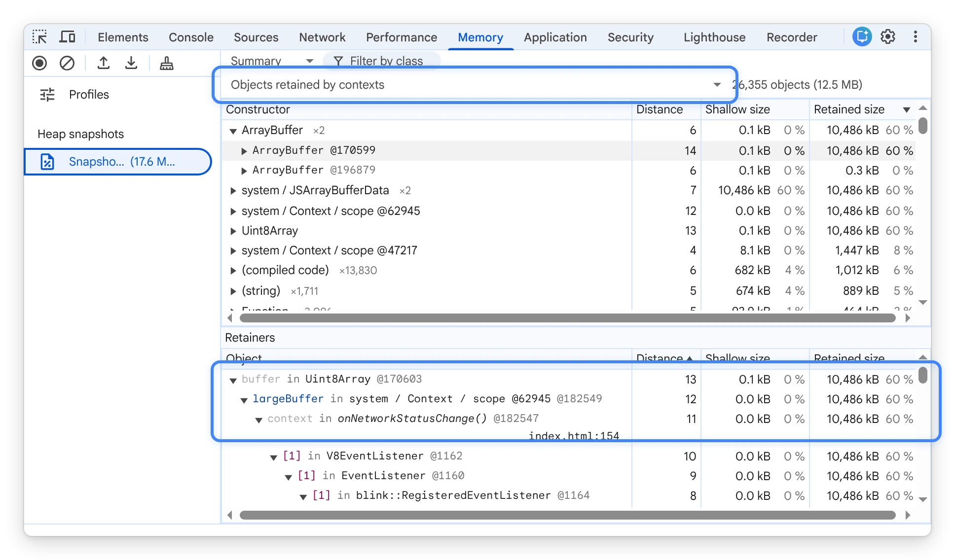Viewport: 955px width, 560px height.
Task: Expand the (compiled code) group
Action: [x=233, y=271]
